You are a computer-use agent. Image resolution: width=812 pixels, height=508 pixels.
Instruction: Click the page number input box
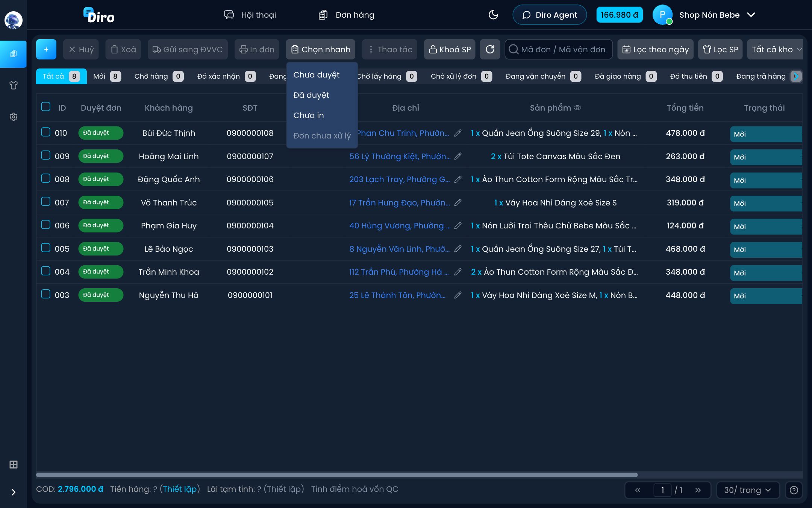pos(662,490)
